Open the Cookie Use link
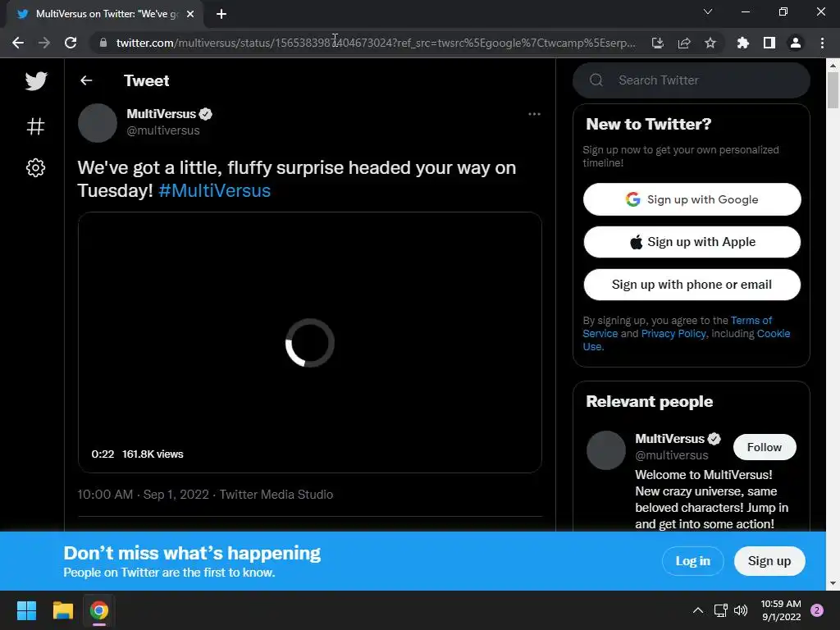This screenshot has width=840, height=630. tap(773, 333)
